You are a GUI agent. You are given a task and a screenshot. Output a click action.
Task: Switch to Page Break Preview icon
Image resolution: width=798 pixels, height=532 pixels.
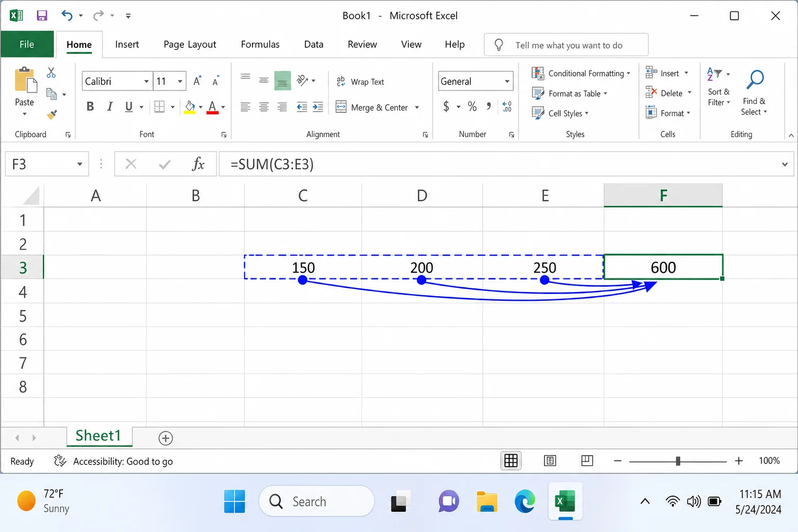(x=587, y=461)
